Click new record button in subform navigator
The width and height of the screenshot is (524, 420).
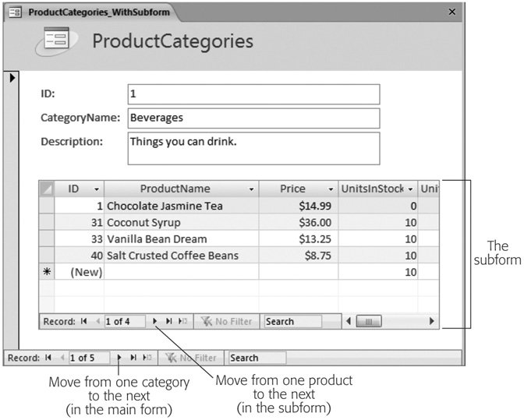182,321
